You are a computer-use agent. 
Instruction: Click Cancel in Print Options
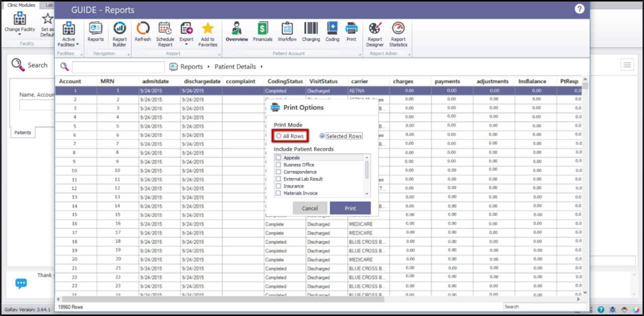pyautogui.click(x=310, y=208)
